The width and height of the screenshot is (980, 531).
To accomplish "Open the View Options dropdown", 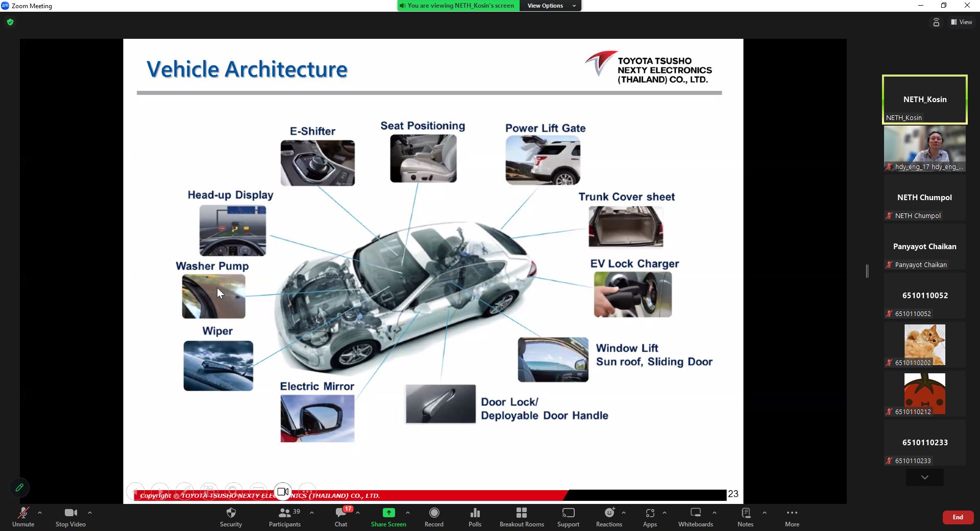I will point(550,6).
